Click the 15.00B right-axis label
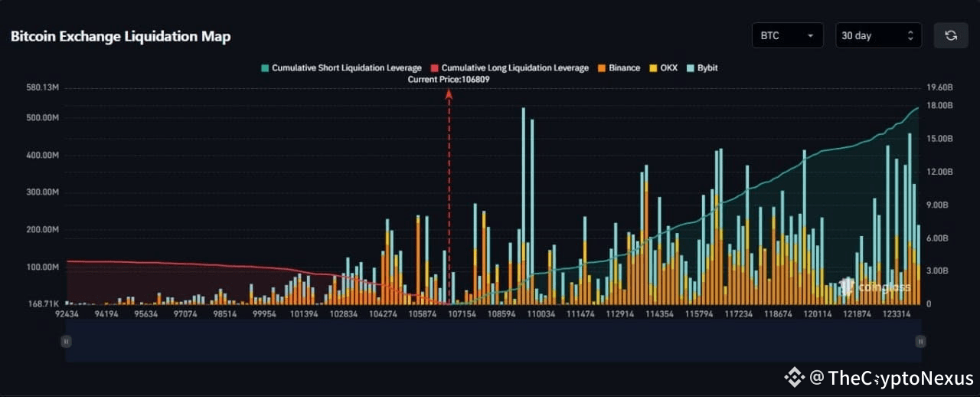Screen dimensions: 980x397 tap(939, 139)
